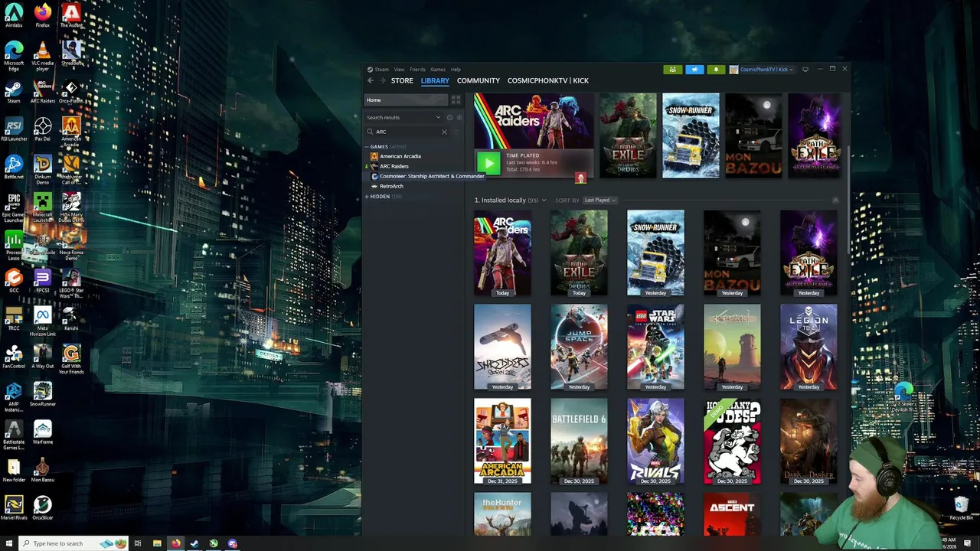Click the Big Picture mode icon
This screenshot has height=551, width=980.
805,70
